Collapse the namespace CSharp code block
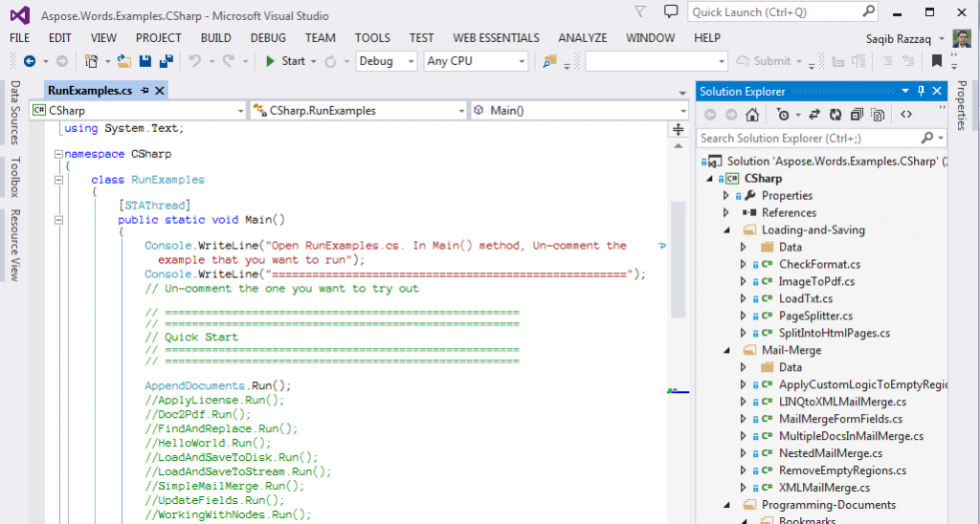Viewport: 980px width, 524px height. [x=58, y=154]
